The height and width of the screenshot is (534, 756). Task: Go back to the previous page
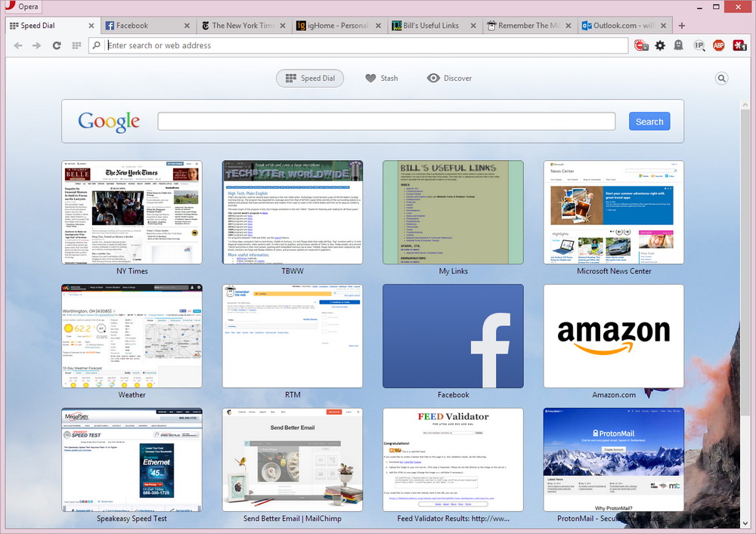coord(18,45)
